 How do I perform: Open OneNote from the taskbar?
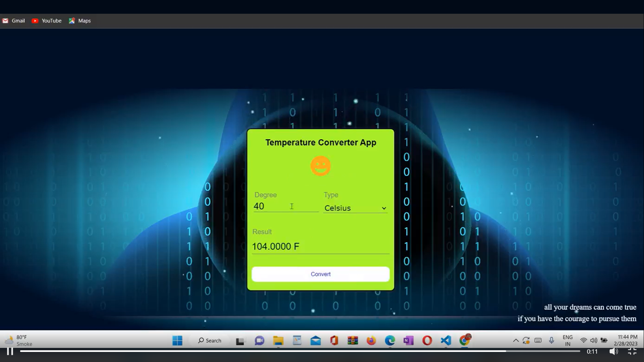click(x=408, y=340)
